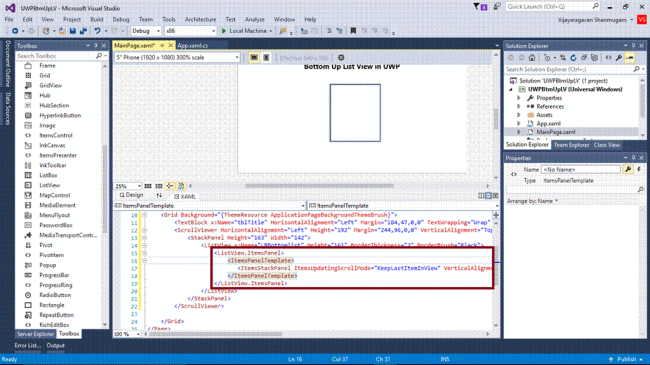
Task: Open the file via the Open File icon
Action: pyautogui.click(x=62, y=31)
